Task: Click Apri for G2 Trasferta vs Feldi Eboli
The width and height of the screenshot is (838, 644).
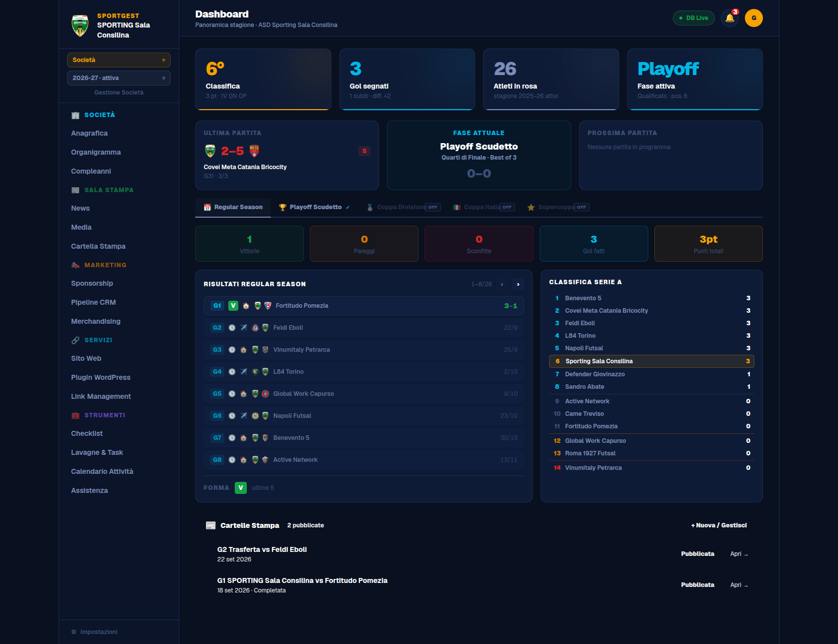Action: click(x=739, y=554)
